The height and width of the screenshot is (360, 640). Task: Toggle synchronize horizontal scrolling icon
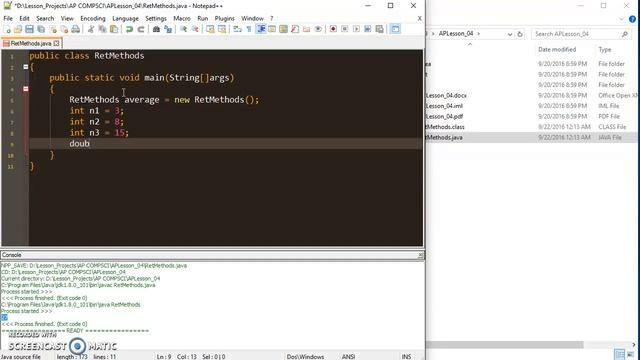pos(222,29)
